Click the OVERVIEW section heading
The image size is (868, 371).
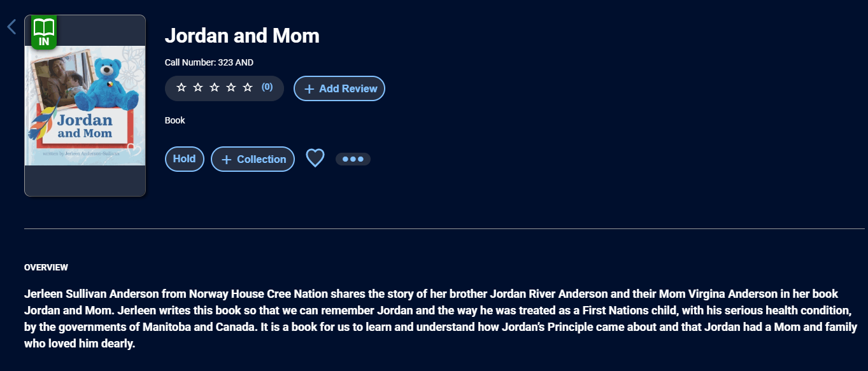pyautogui.click(x=46, y=267)
